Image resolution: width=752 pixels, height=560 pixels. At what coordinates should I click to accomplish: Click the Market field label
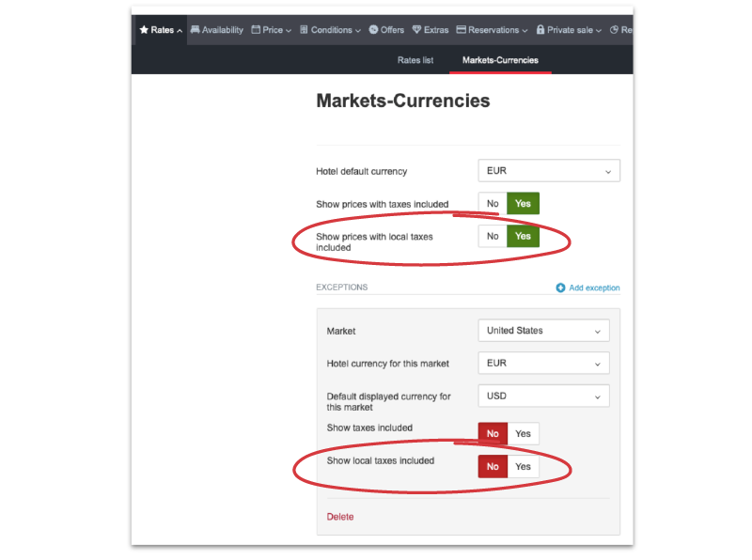pyautogui.click(x=341, y=332)
